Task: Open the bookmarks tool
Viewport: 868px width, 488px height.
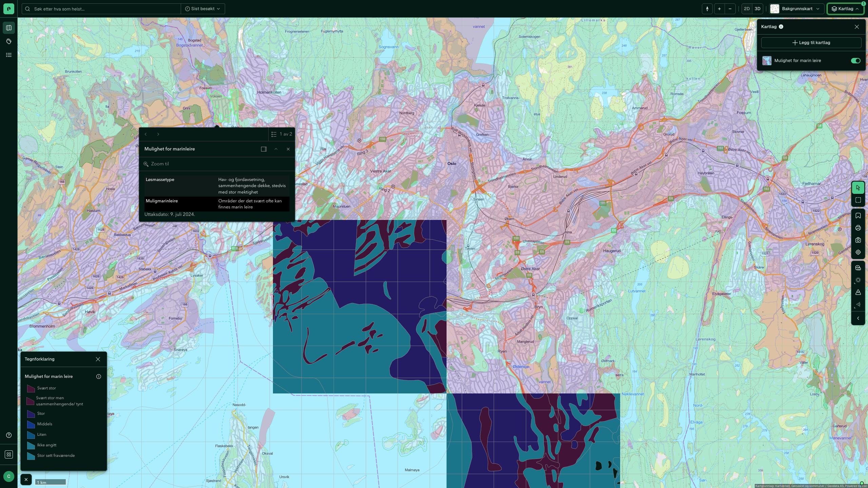Action: pos(858,216)
